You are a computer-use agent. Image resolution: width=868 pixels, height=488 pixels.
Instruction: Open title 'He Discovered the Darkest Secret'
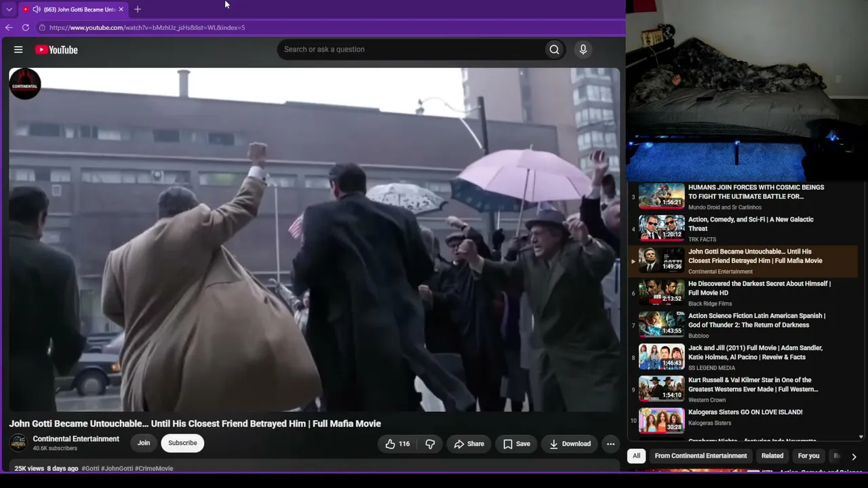[x=759, y=288]
